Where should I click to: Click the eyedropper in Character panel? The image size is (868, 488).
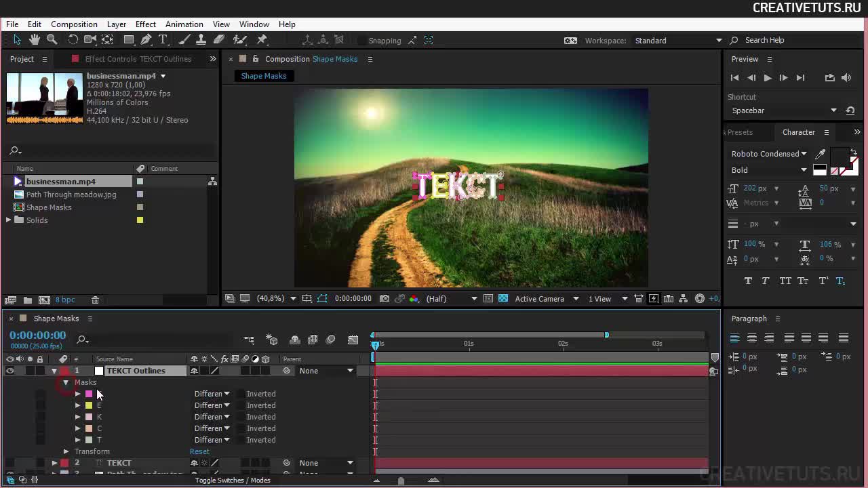tap(821, 154)
